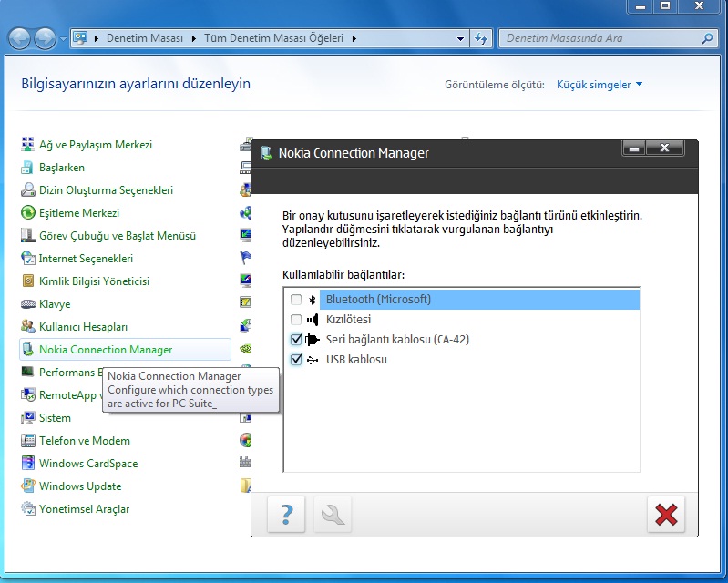Expand the arrow after Denetim Masası breadcrumb

(193, 38)
